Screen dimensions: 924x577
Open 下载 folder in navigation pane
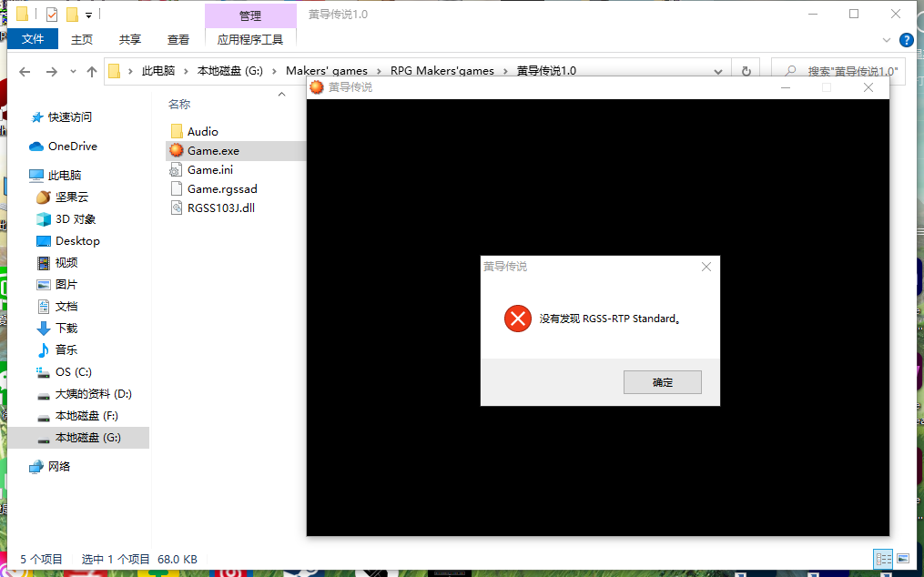point(66,329)
